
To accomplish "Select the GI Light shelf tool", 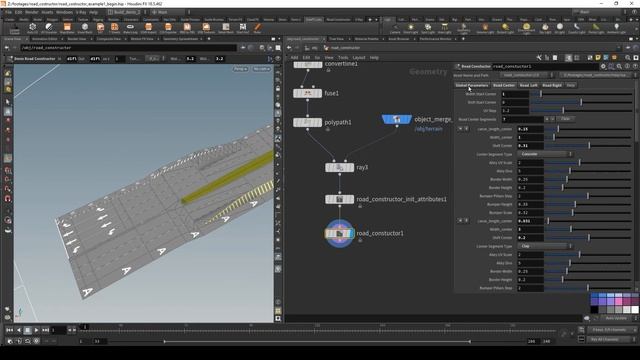I will coord(560,29).
